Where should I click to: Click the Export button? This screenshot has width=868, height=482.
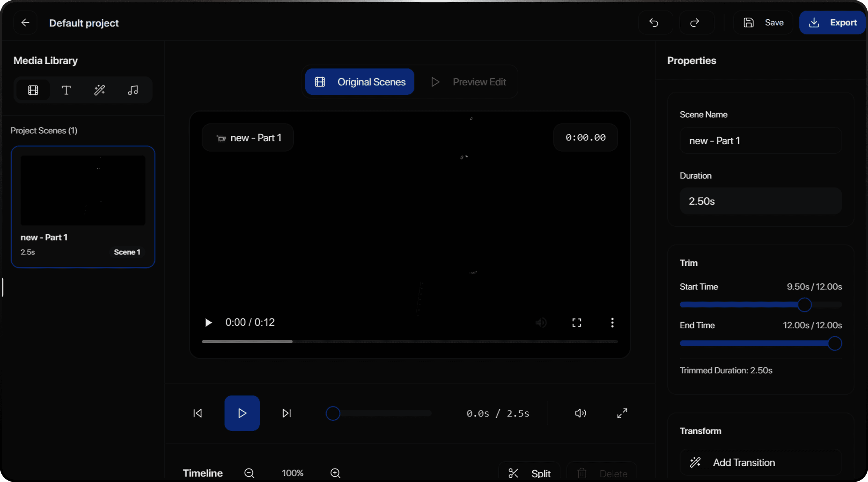point(832,23)
